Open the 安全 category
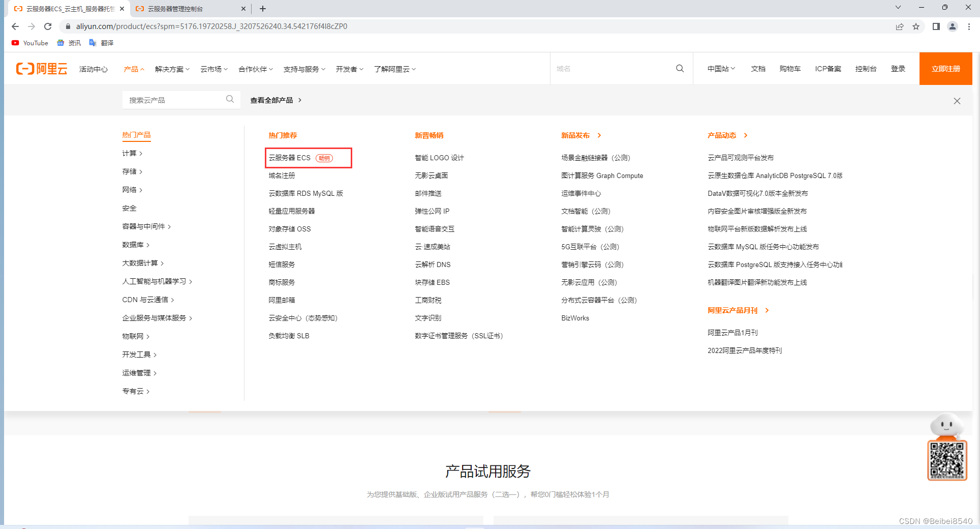The image size is (980, 529). click(129, 208)
